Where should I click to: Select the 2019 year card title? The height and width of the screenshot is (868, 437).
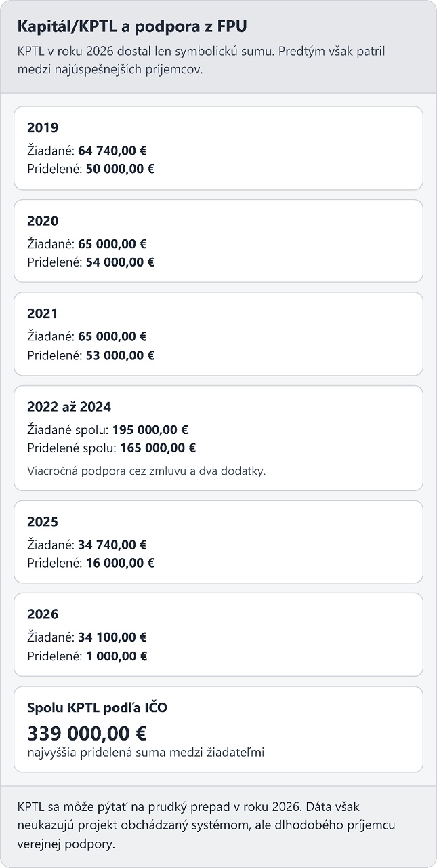[x=43, y=127]
